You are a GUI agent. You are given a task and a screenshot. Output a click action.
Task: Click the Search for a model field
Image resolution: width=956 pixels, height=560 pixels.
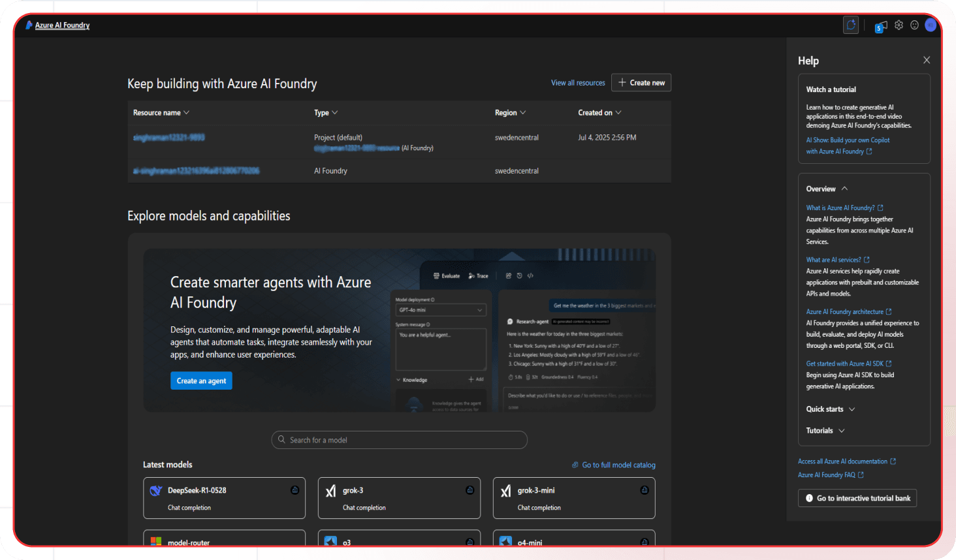tap(399, 440)
